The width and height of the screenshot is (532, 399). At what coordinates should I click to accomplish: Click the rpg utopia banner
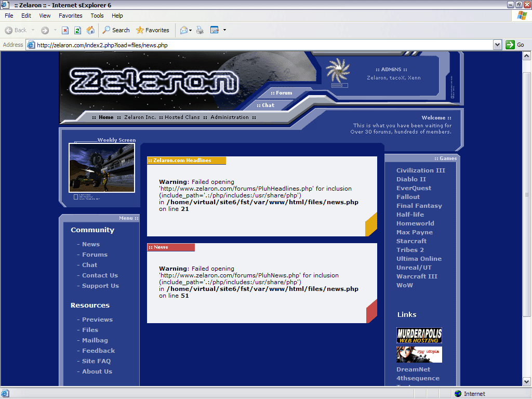[419, 354]
